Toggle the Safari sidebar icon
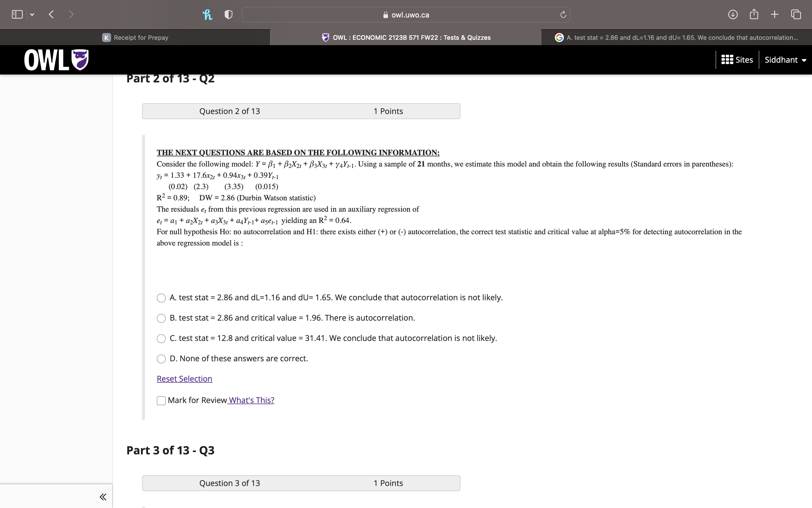 [17, 14]
